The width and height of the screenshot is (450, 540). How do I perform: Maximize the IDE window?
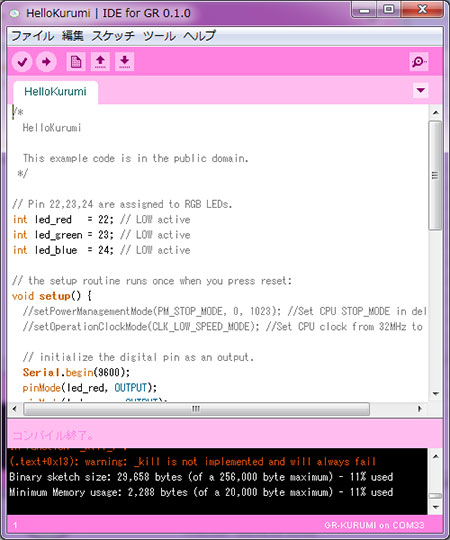tap(389, 9)
